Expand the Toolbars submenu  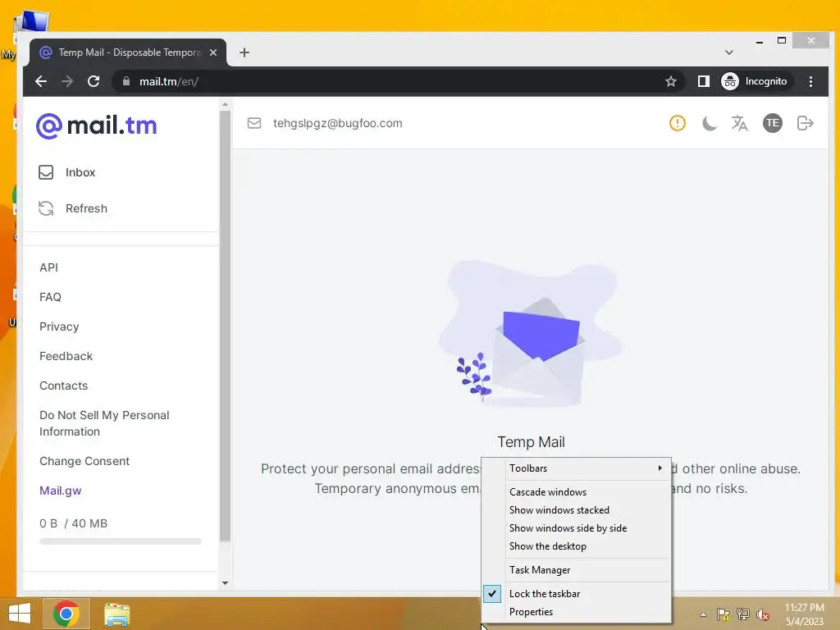[577, 468]
